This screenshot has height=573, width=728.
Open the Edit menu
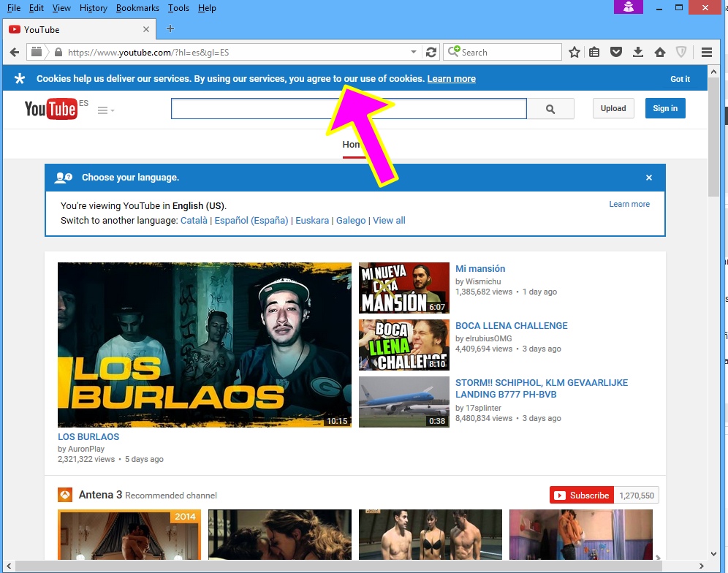(37, 8)
